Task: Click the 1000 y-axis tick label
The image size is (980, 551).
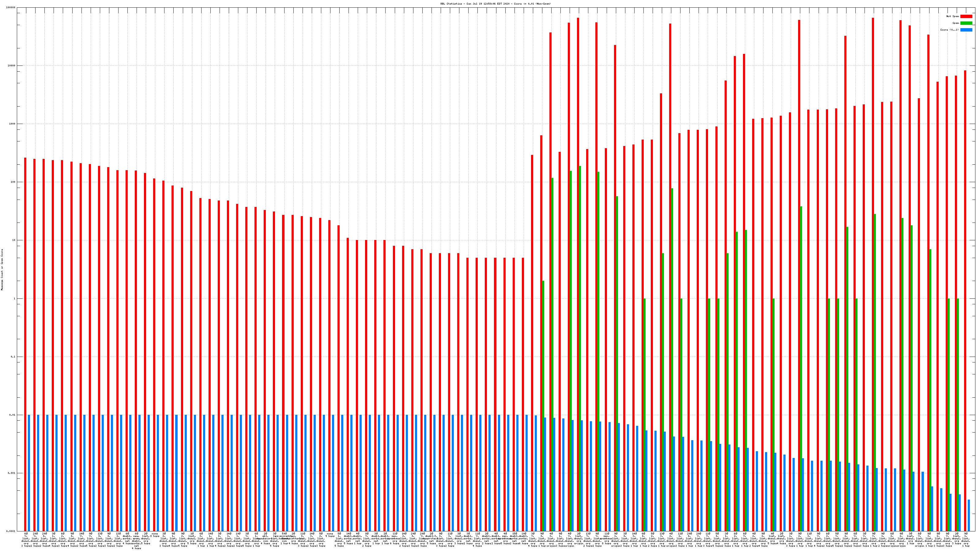Action: pos(13,124)
